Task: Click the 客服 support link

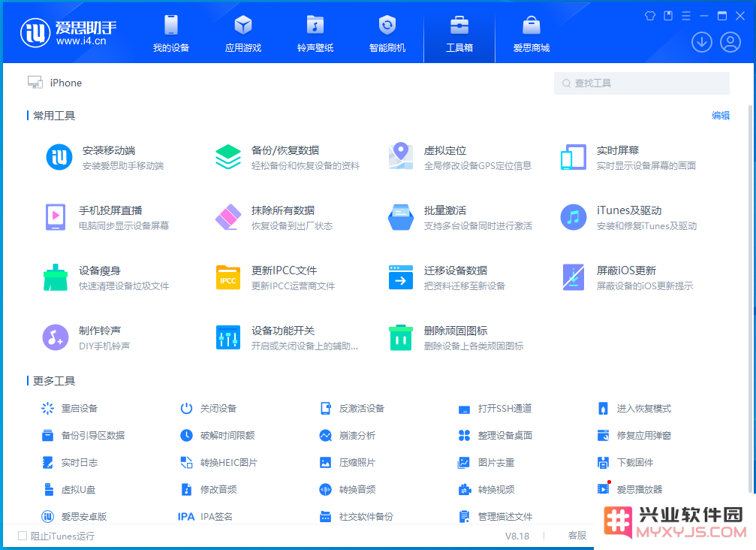Action: coord(577,536)
